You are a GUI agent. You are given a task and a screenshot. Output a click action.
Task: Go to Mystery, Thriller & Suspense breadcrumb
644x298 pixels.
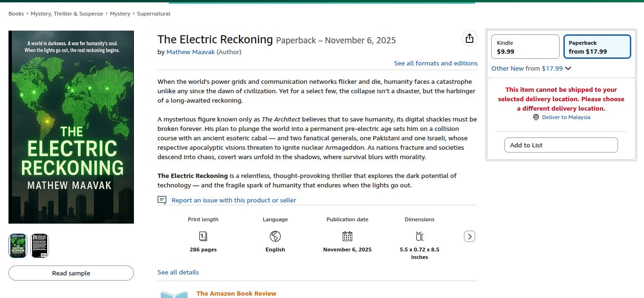tap(67, 14)
